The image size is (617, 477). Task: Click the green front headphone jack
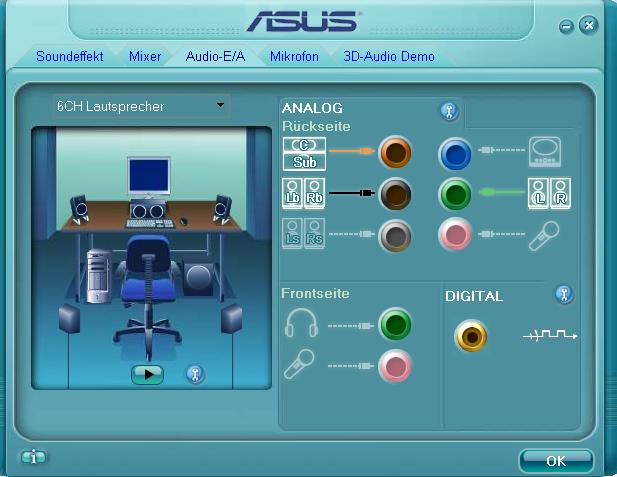pyautogui.click(x=395, y=325)
